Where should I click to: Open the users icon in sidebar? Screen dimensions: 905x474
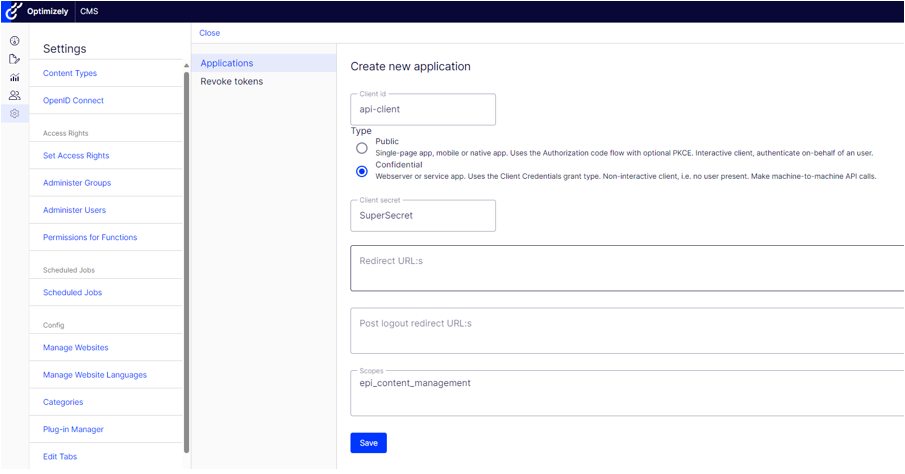(x=14, y=95)
